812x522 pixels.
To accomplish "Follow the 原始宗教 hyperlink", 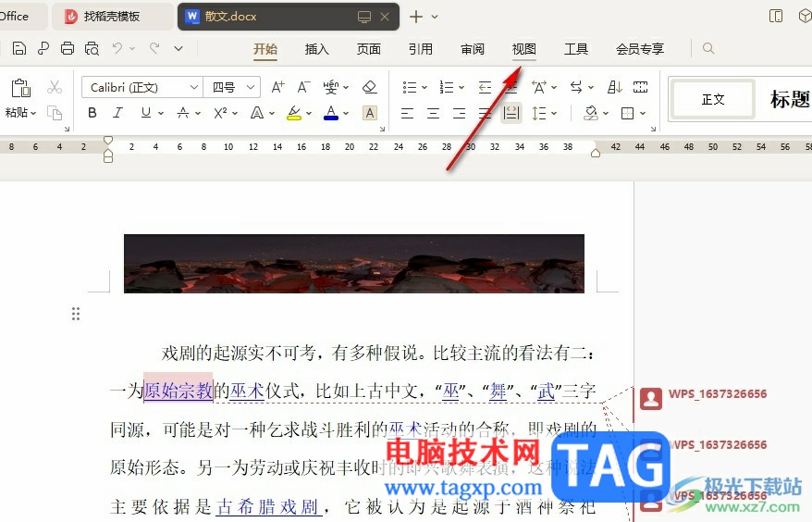I will 178,391.
